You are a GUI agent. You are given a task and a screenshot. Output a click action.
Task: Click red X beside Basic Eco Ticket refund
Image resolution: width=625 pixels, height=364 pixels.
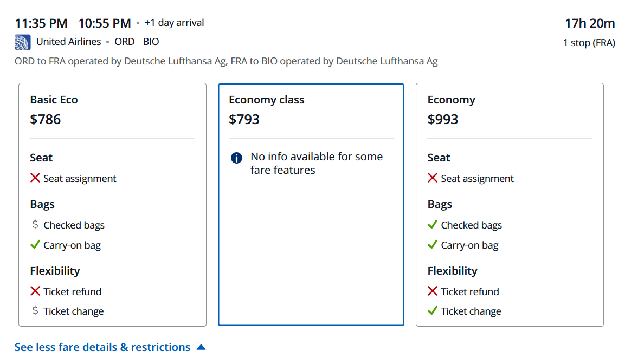point(35,291)
